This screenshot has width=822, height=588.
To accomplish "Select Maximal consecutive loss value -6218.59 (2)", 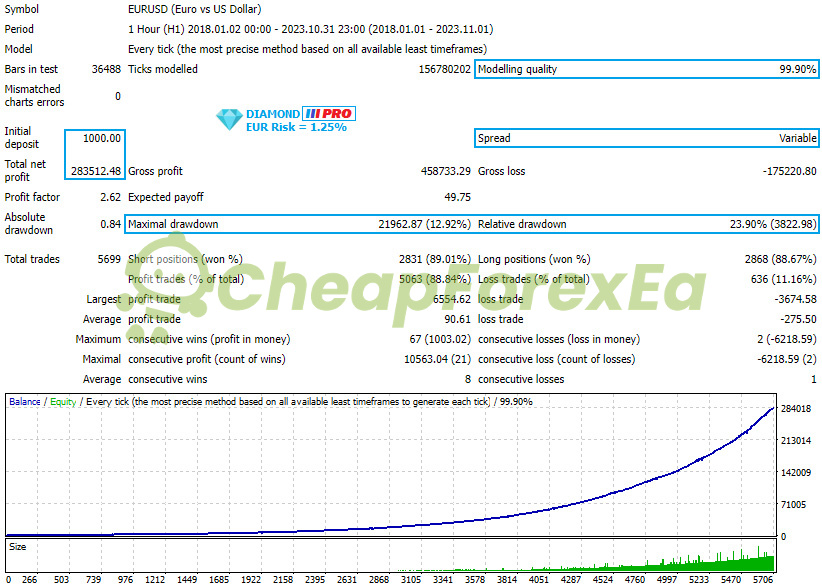I will pyautogui.click(x=786, y=360).
